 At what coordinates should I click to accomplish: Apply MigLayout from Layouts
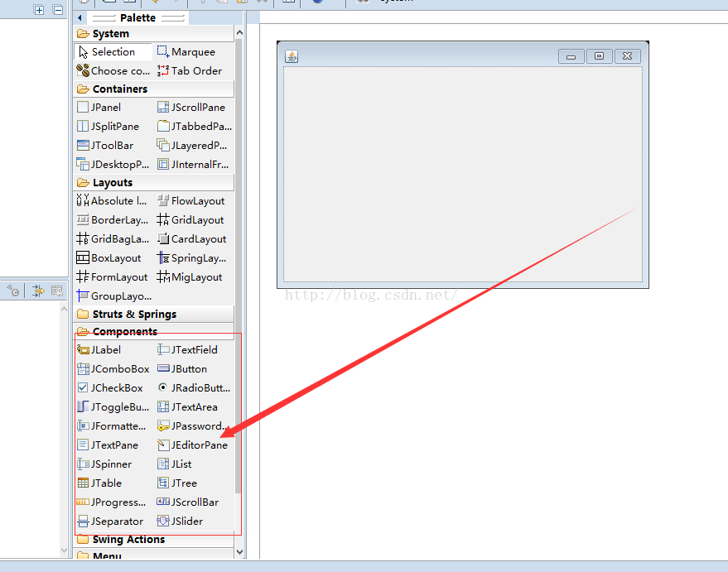(x=190, y=277)
